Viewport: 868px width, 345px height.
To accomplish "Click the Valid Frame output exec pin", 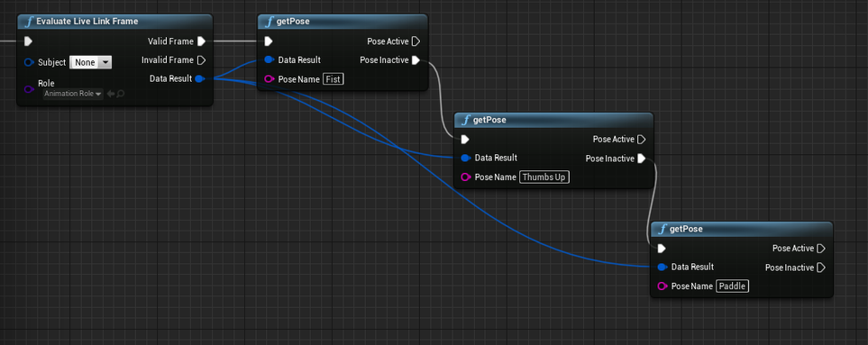I will 202,41.
